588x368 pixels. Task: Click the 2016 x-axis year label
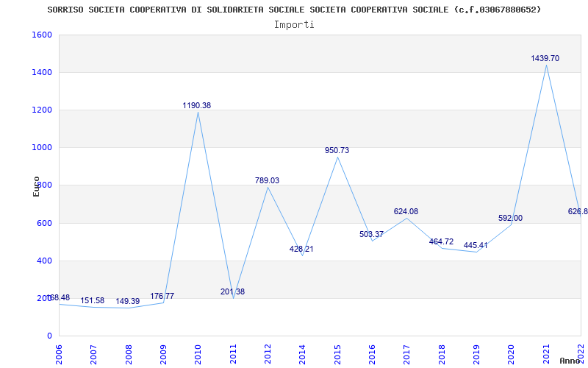[x=372, y=354]
